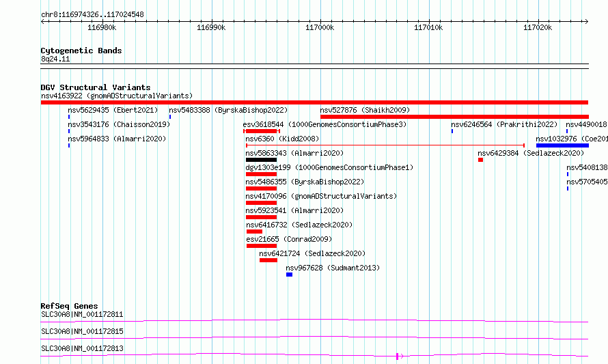Select the red nsv4170096 variant bar
Screen dimensions: 608x364
262,203
